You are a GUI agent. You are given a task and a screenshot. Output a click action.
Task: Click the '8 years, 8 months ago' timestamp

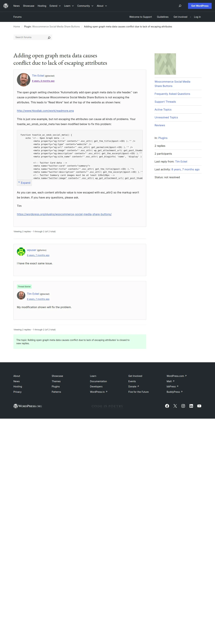coord(43,81)
